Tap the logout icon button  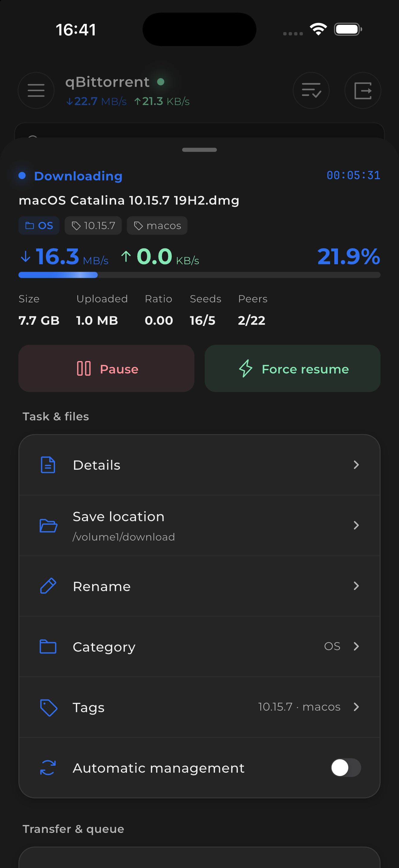click(363, 90)
